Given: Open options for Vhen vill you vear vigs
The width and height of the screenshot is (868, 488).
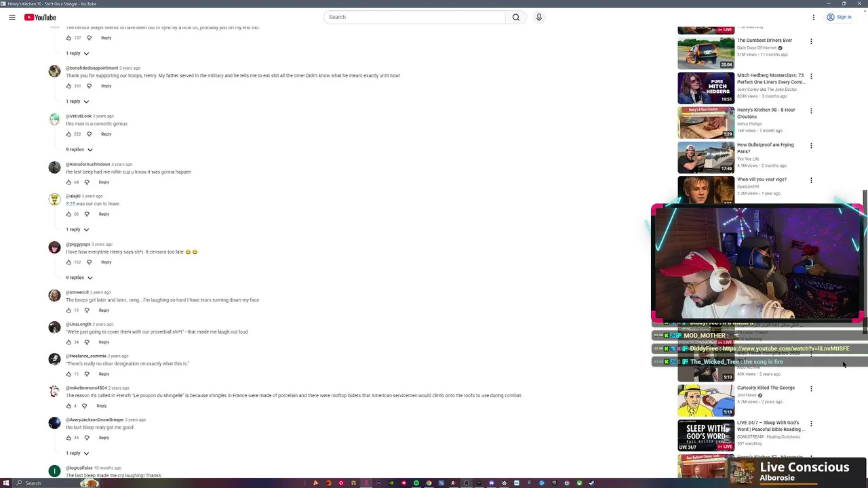Looking at the screenshot, I should [x=811, y=180].
